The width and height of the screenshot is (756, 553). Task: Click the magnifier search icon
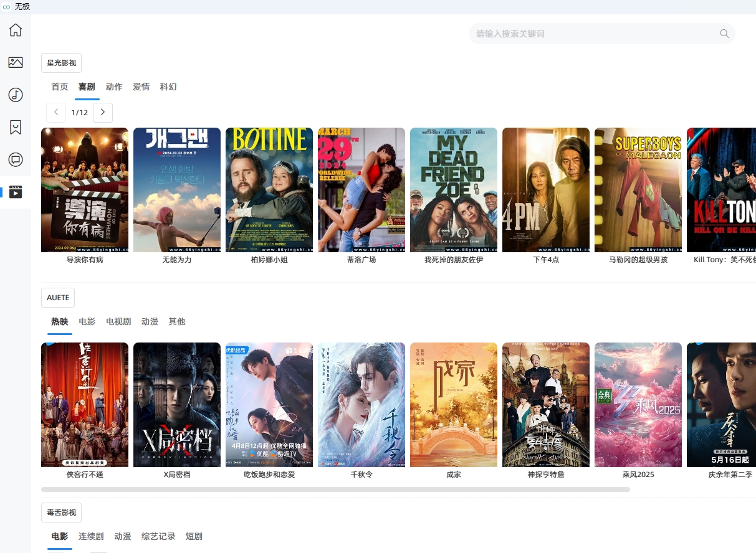click(x=724, y=34)
